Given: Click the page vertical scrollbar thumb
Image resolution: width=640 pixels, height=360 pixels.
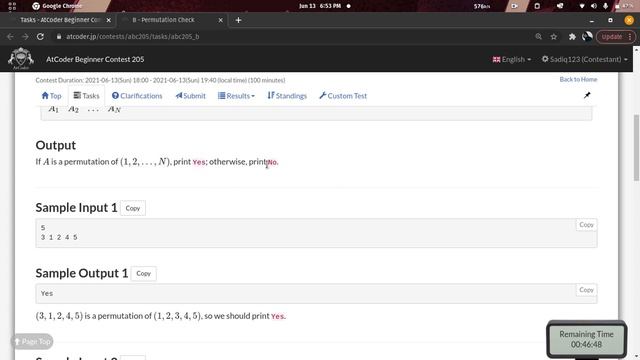Looking at the screenshot, I should 636,147.
